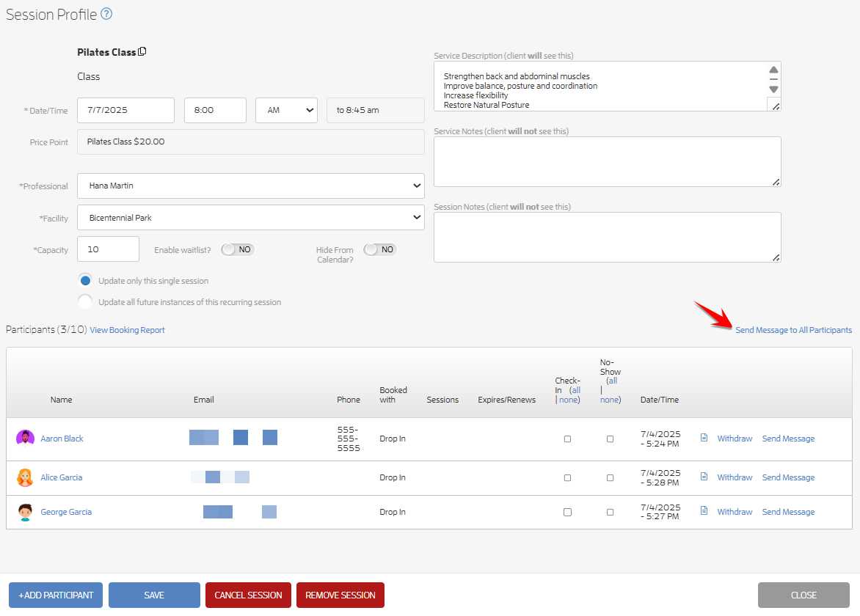Viewport: 860px width, 616px height.
Task: Toggle the Enable waitlist switch
Action: [238, 249]
